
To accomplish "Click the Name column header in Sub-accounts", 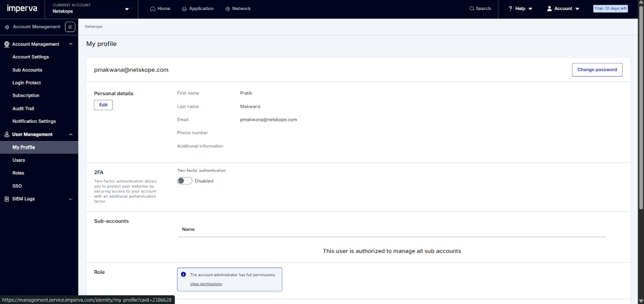I will tap(189, 229).
